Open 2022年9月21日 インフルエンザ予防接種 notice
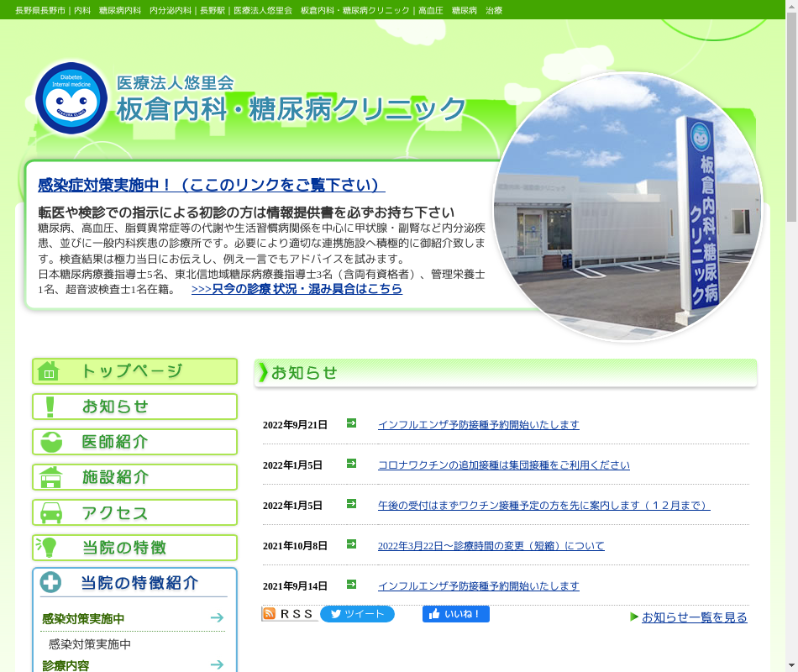Viewport: 798px width, 672px height. [478, 425]
